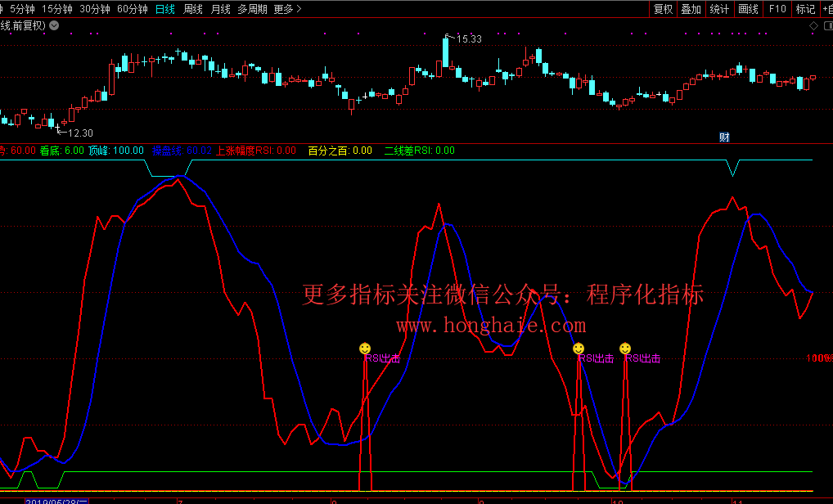
Task: Open the 前复权 dropdown arrow
Action: pos(54,25)
